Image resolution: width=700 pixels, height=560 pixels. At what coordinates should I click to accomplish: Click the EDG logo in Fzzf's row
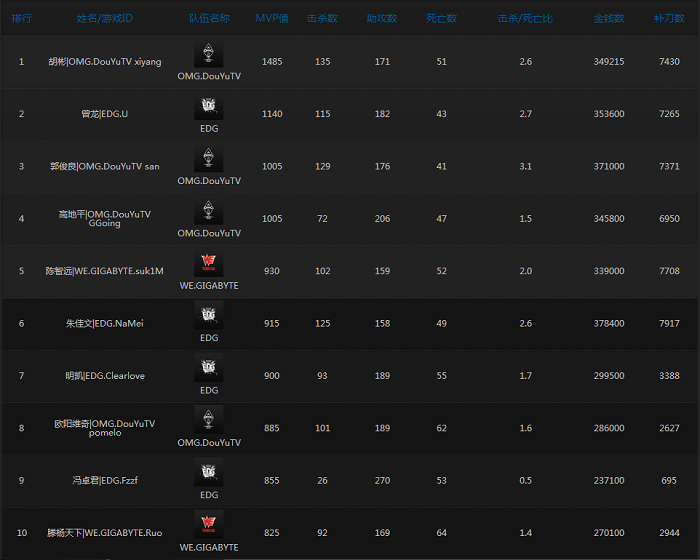208,474
